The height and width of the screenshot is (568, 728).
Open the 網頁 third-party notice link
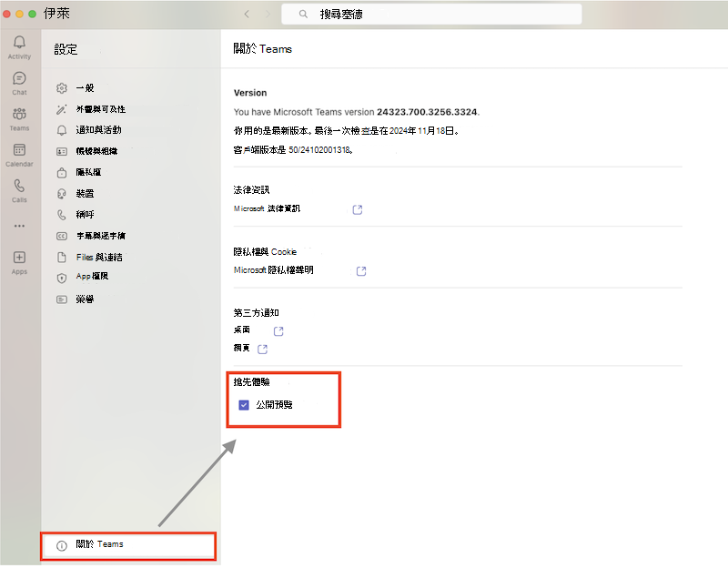(x=241, y=348)
